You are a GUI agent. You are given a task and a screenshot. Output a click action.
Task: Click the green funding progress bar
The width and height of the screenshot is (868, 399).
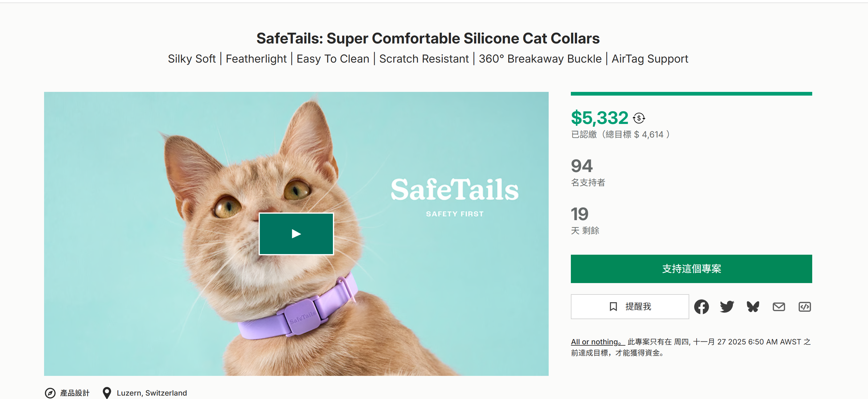(x=691, y=94)
